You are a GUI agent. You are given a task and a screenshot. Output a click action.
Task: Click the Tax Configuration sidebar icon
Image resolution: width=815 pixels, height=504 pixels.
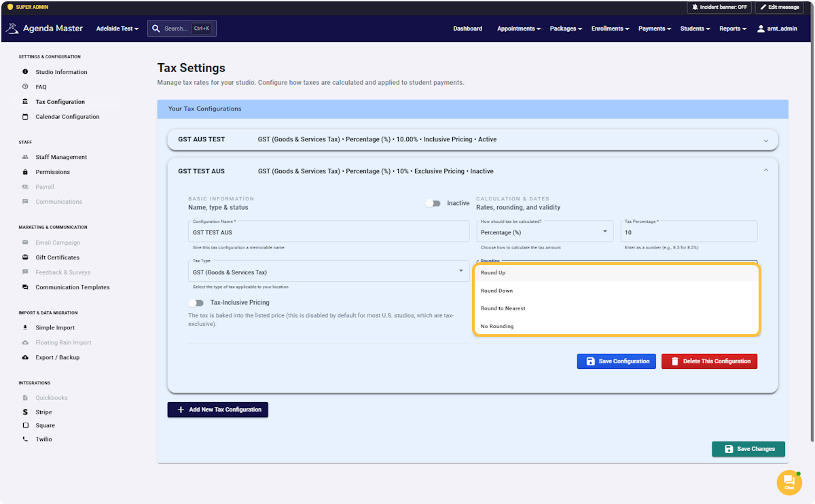pyautogui.click(x=25, y=102)
